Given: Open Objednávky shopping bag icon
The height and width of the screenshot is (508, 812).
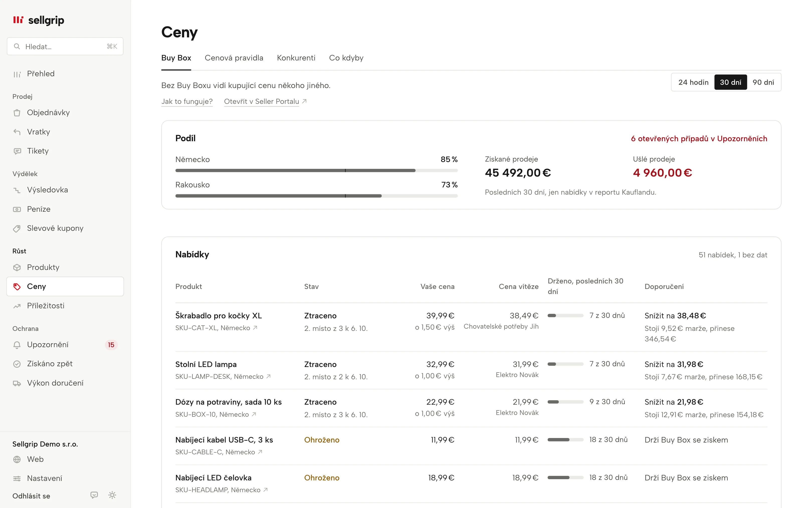Looking at the screenshot, I should (17, 113).
